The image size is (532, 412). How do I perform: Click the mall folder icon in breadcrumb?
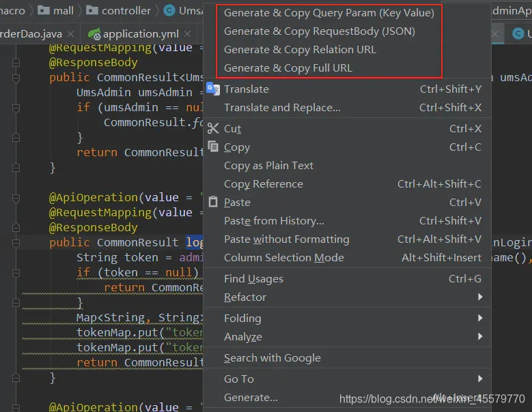point(44,10)
